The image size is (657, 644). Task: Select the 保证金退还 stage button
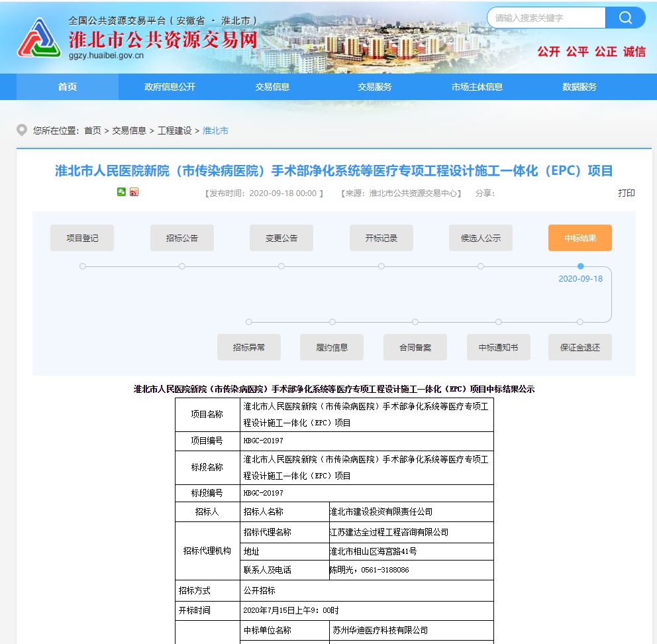580,347
